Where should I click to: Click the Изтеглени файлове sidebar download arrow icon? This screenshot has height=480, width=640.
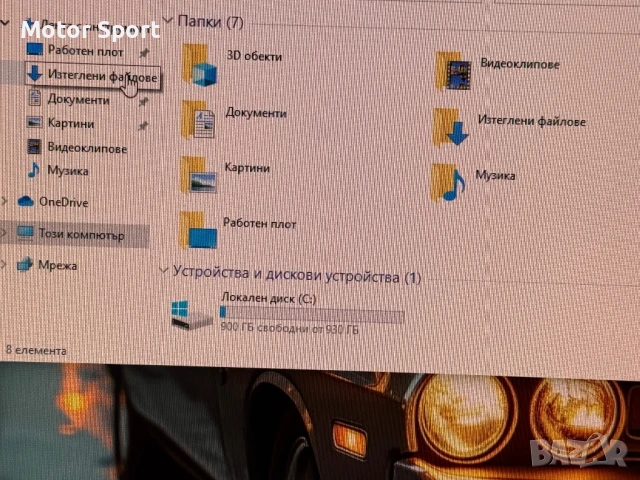point(34,73)
